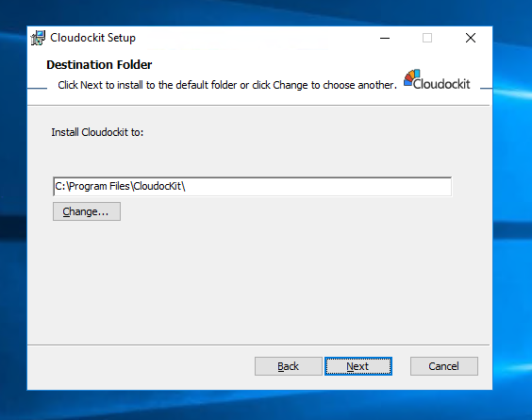Click the colorful Cloudockit logo emblem
The image size is (532, 420).
coord(411,77)
